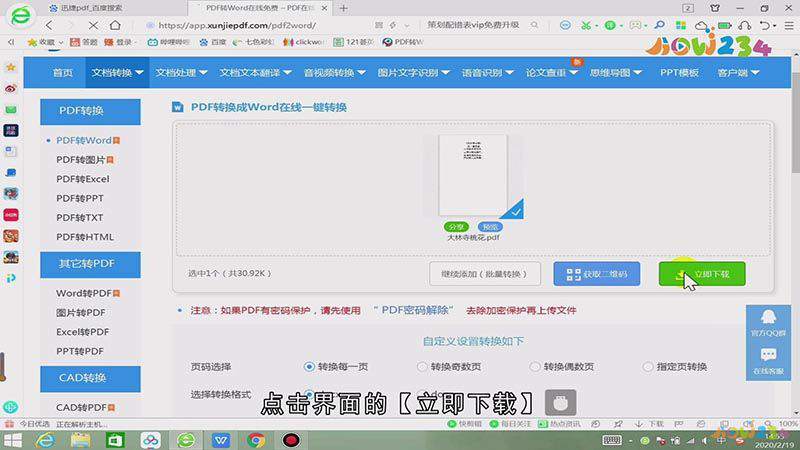800x450 pixels.
Task: Click the magnifier find icon in toolbar
Action: coord(659,24)
